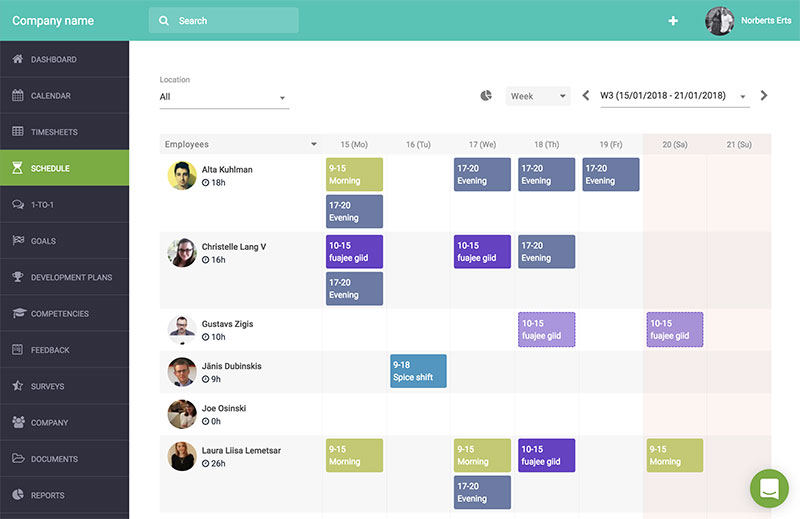Viewport: 800px width, 519px height.
Task: Click the Competencies graduation cap icon
Action: (x=19, y=313)
